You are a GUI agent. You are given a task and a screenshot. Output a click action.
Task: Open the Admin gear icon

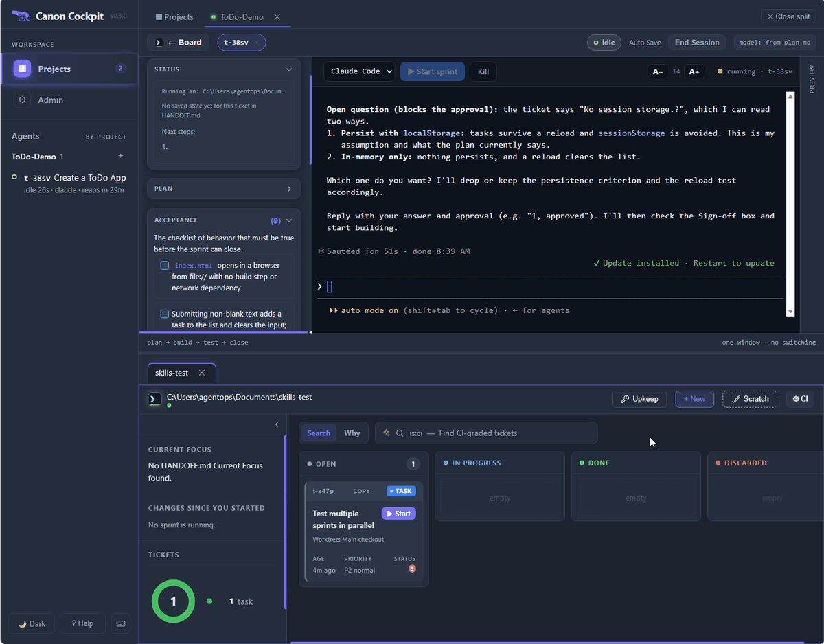(22, 100)
